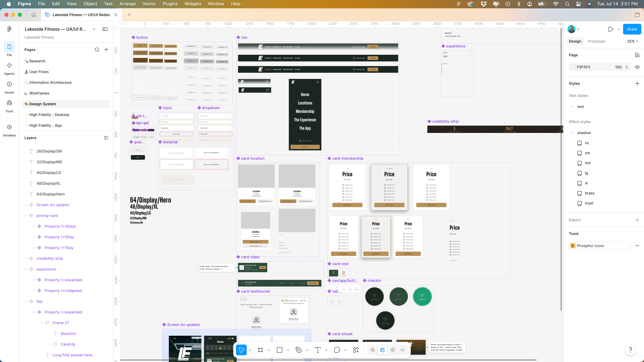The image size is (644, 362).
Task: Add an export setting with plus icon
Action: (637, 220)
